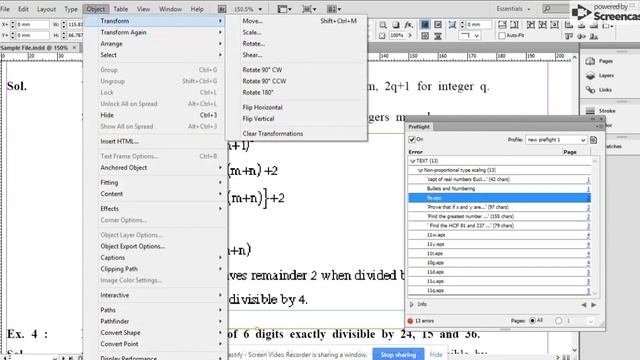Viewport: 640px width, 360px height.
Task: Click the opacity 100% field
Action: coord(398,36)
